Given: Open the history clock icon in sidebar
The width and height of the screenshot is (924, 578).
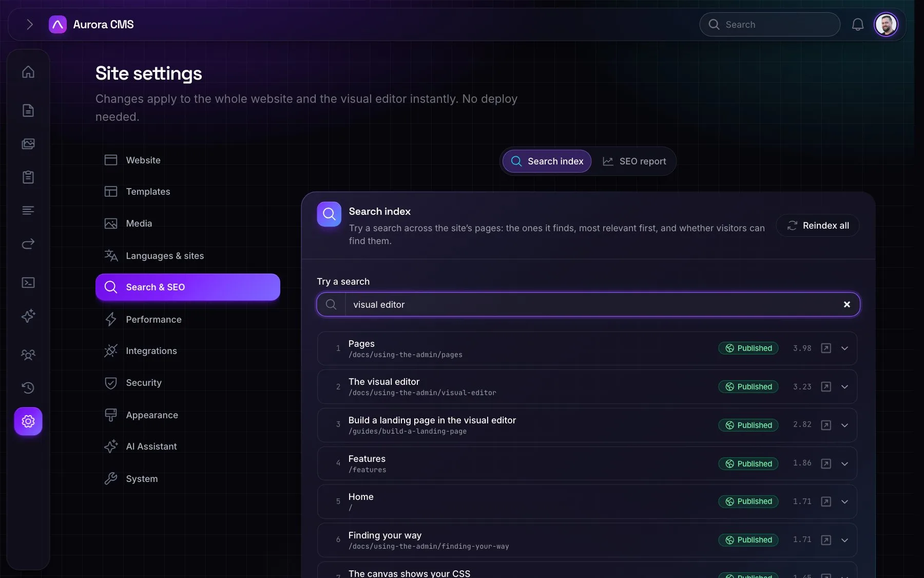Looking at the screenshot, I should (28, 388).
